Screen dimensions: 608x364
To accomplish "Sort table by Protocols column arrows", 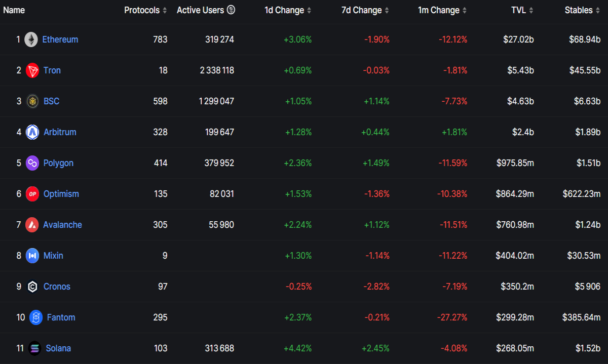I will (165, 11).
